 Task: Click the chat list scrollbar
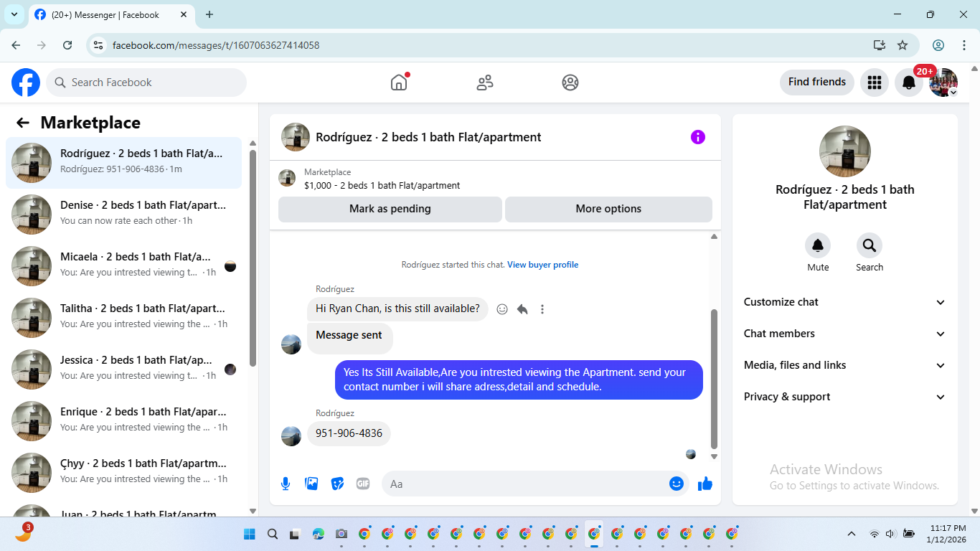(x=253, y=258)
